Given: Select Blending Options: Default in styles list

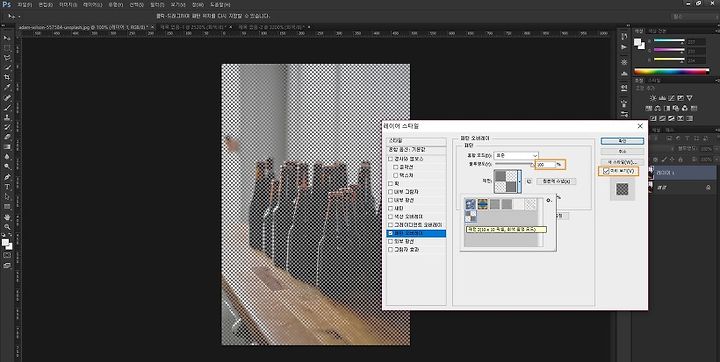Looking at the screenshot, I should point(416,150).
